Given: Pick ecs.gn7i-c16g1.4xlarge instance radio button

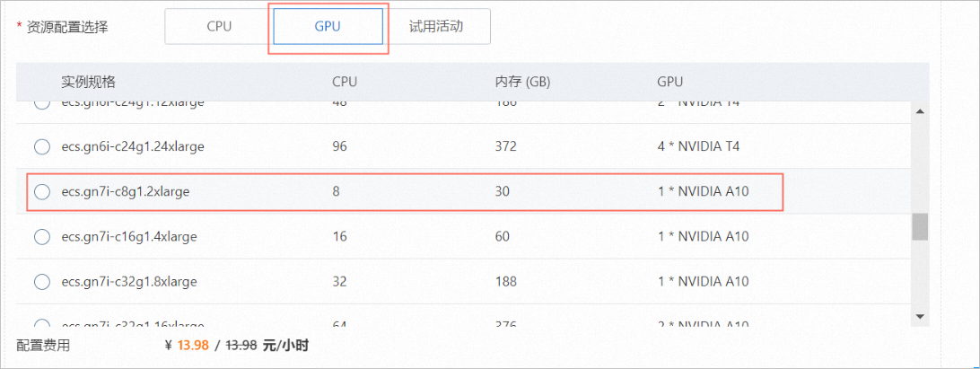Looking at the screenshot, I should coord(42,237).
